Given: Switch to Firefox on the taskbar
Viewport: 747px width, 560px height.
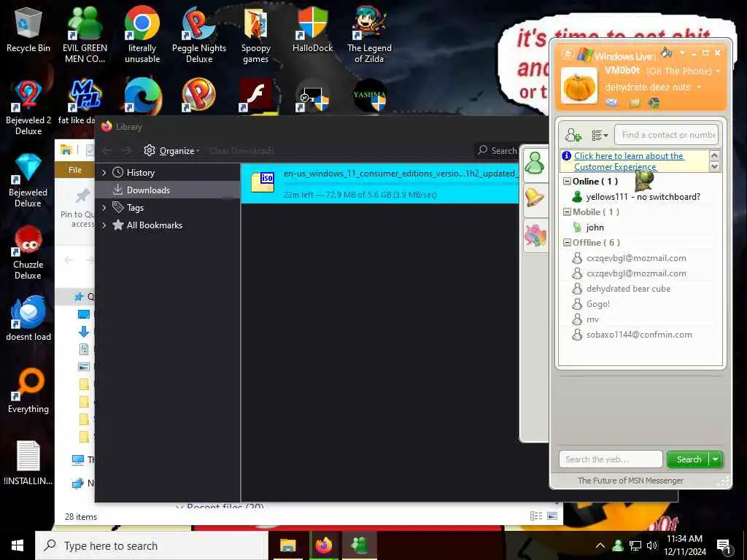Looking at the screenshot, I should (323, 545).
